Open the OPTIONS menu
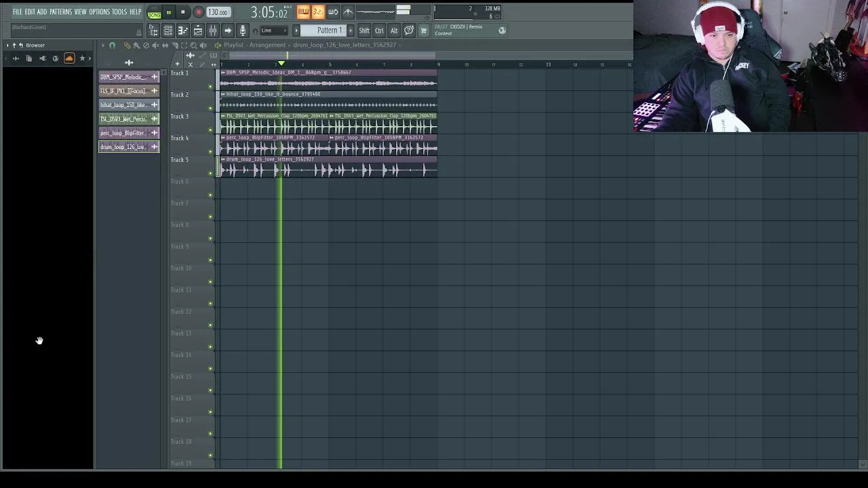Screen dimensions: 868x488 click(99, 12)
